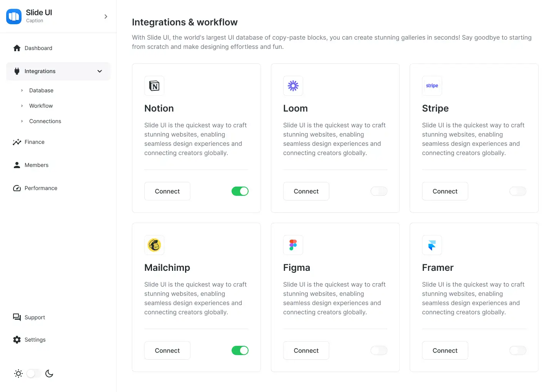
Task: Click the Loom logo icon
Action: [x=293, y=86]
